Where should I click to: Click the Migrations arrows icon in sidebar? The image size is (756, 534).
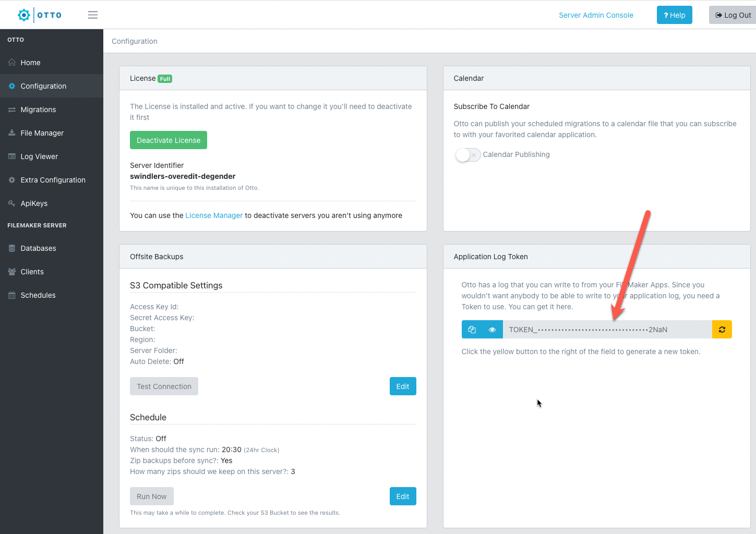(12, 110)
